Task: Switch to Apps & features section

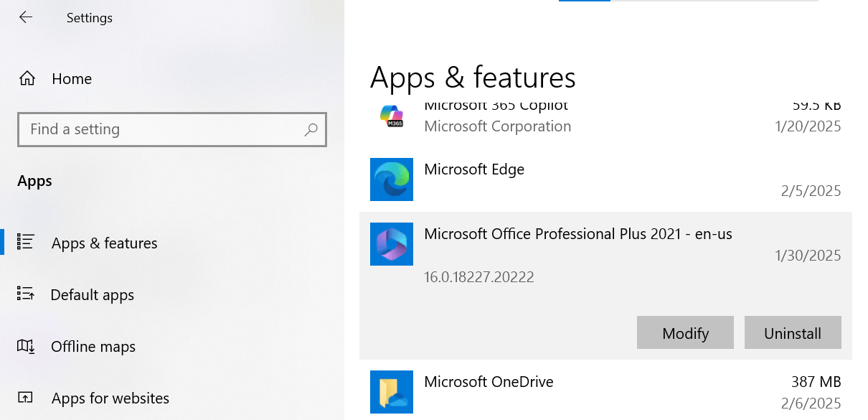Action: click(105, 243)
